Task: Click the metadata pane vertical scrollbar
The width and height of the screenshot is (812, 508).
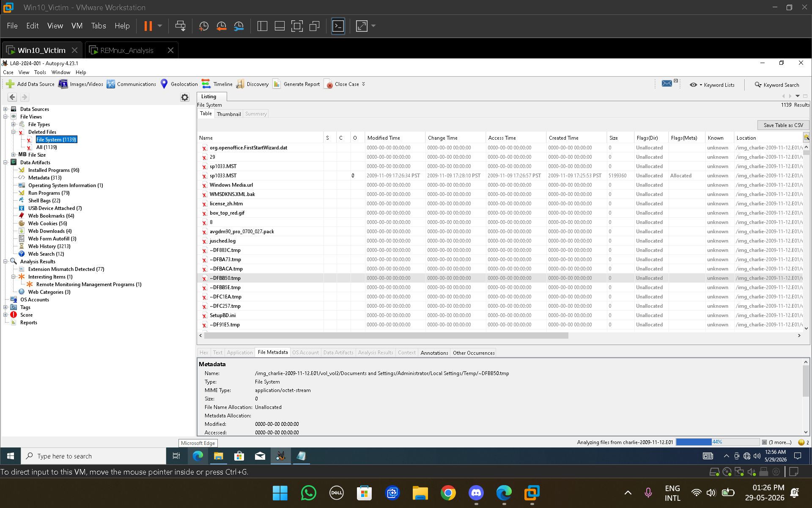Action: (x=806, y=381)
